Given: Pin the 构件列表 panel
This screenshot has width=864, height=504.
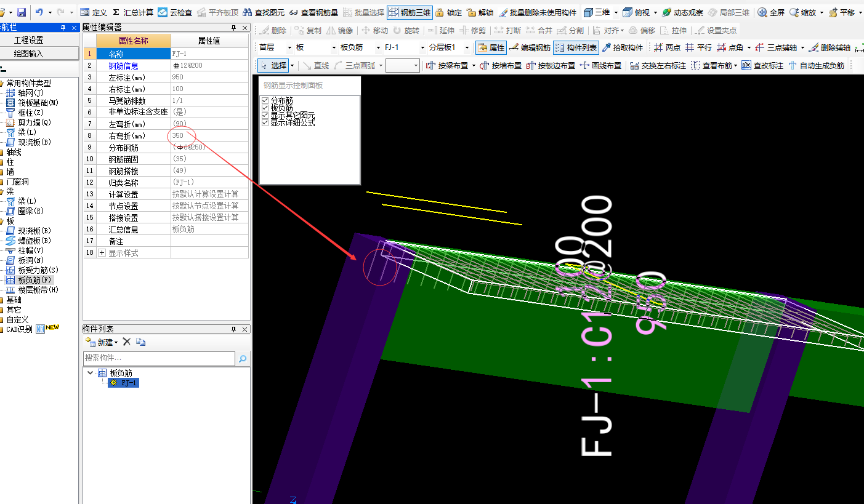Looking at the screenshot, I should pyautogui.click(x=233, y=330).
